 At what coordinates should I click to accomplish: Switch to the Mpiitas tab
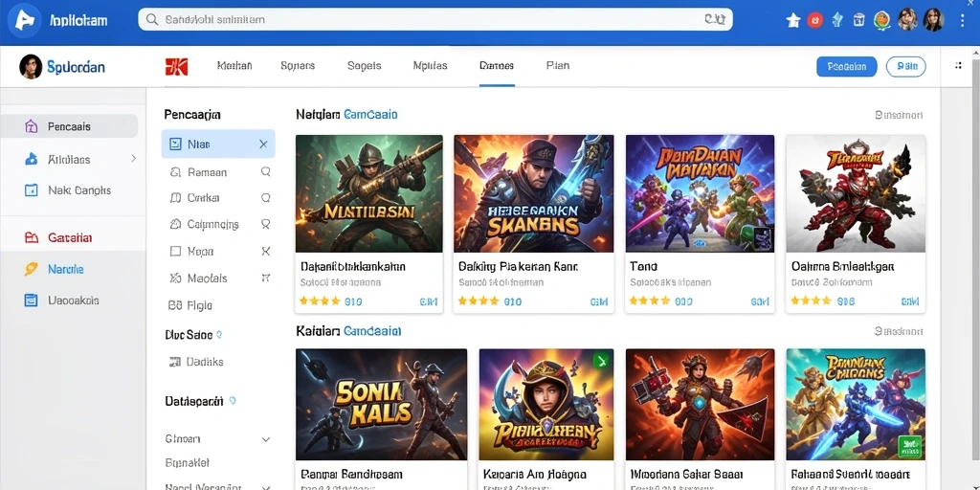[x=430, y=66]
